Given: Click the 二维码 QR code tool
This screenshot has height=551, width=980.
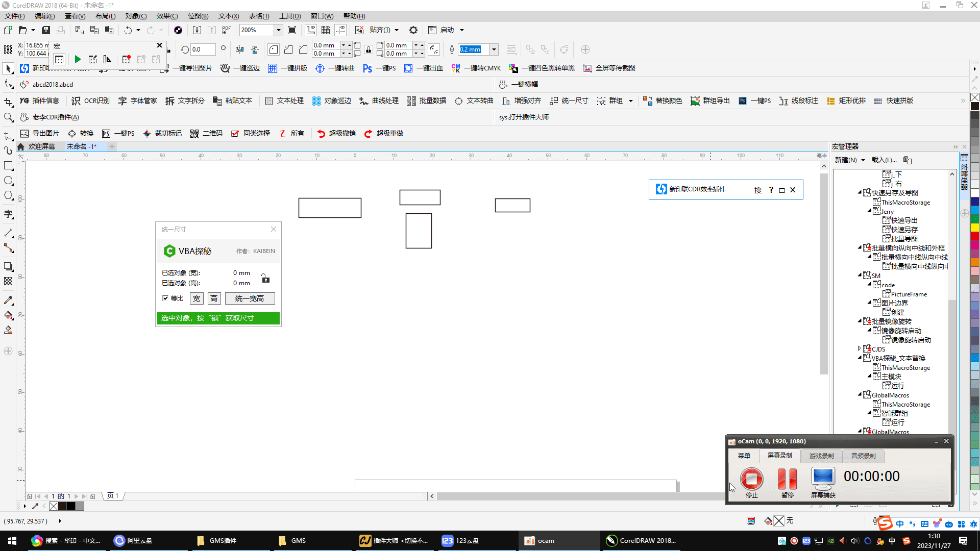Looking at the screenshot, I should [206, 134].
